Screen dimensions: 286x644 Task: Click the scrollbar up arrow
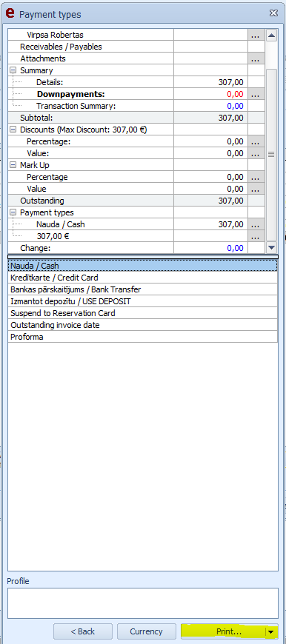click(271, 35)
